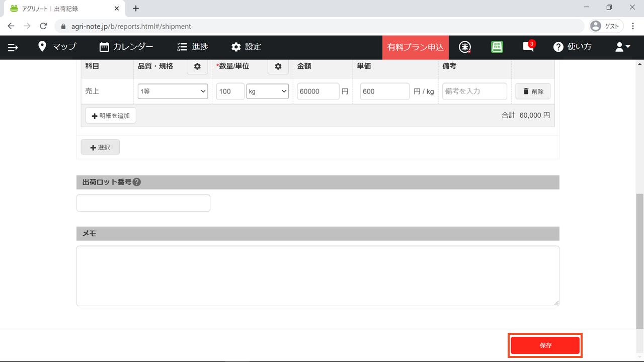Delete the row with 削除 button
The image size is (644, 362).
pyautogui.click(x=533, y=91)
